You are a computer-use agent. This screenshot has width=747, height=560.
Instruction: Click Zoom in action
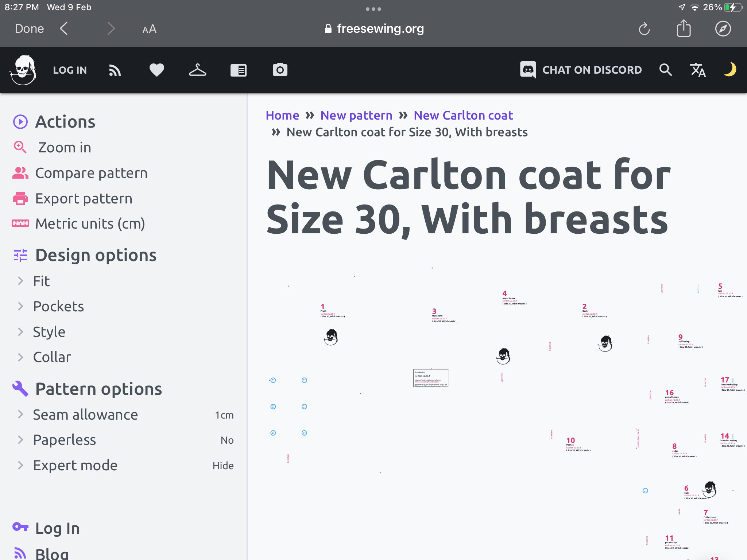pos(65,147)
